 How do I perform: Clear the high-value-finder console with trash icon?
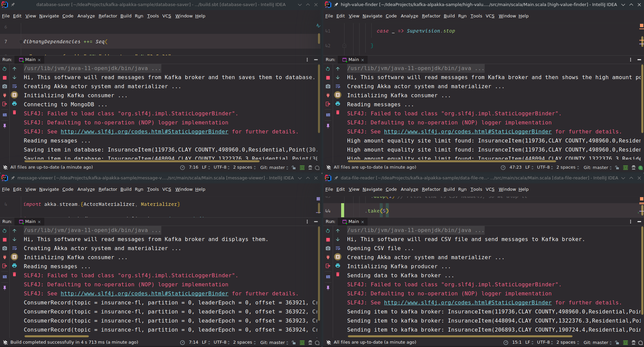pos(338,112)
